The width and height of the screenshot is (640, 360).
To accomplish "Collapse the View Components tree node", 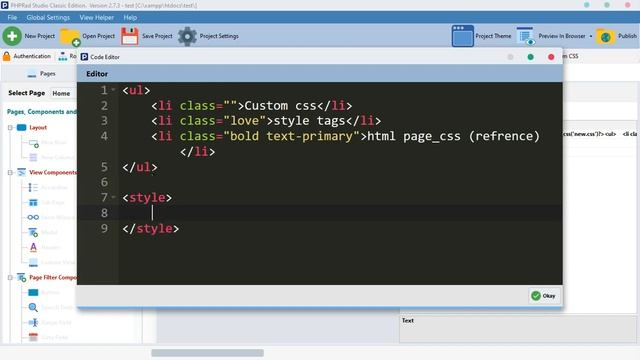I will (10, 173).
